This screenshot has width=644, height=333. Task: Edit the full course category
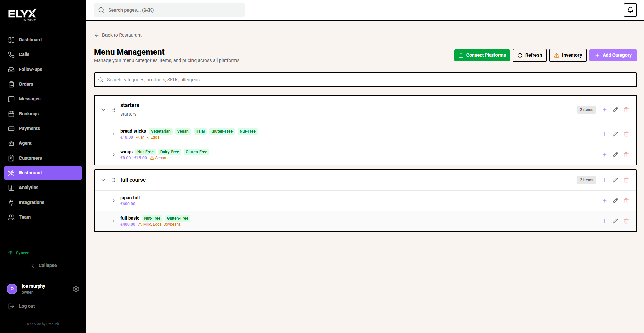point(615,180)
